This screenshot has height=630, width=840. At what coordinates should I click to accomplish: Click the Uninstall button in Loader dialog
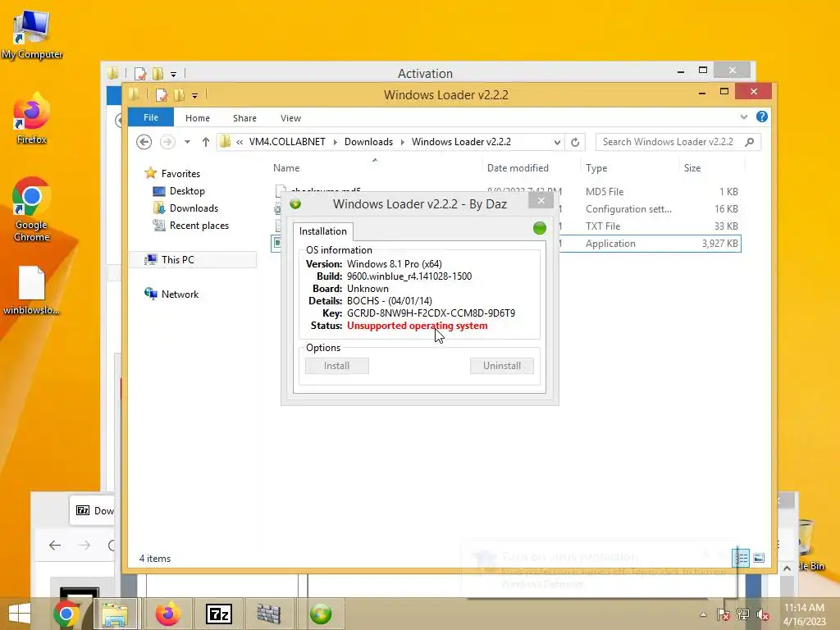502,366
